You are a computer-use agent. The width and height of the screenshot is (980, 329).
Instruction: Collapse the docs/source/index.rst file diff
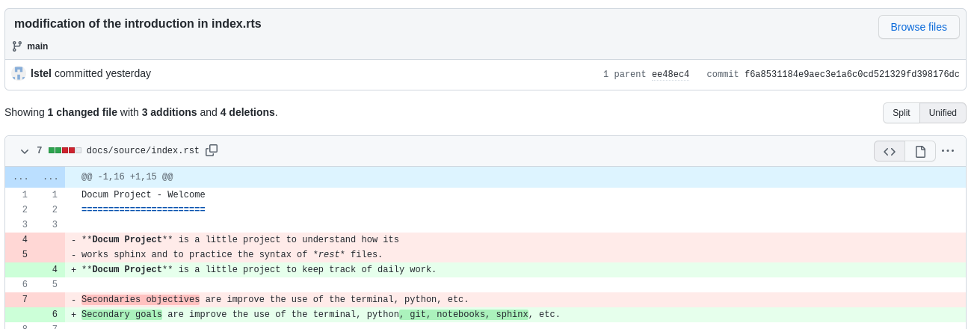25,151
